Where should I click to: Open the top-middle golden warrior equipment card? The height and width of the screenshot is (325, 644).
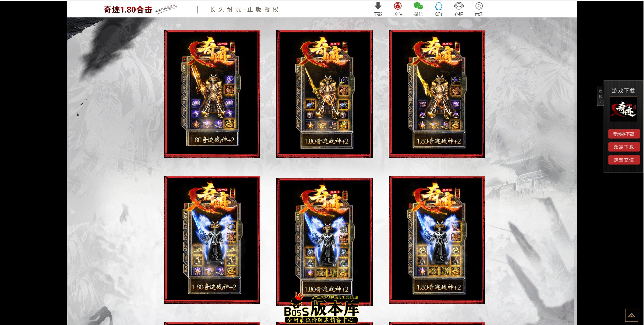pyautogui.click(x=324, y=94)
